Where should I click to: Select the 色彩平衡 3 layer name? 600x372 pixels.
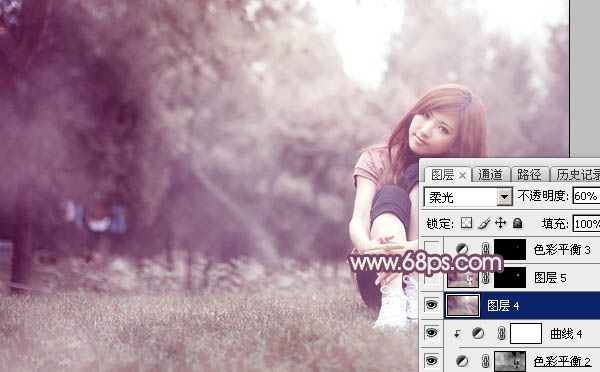click(x=562, y=250)
